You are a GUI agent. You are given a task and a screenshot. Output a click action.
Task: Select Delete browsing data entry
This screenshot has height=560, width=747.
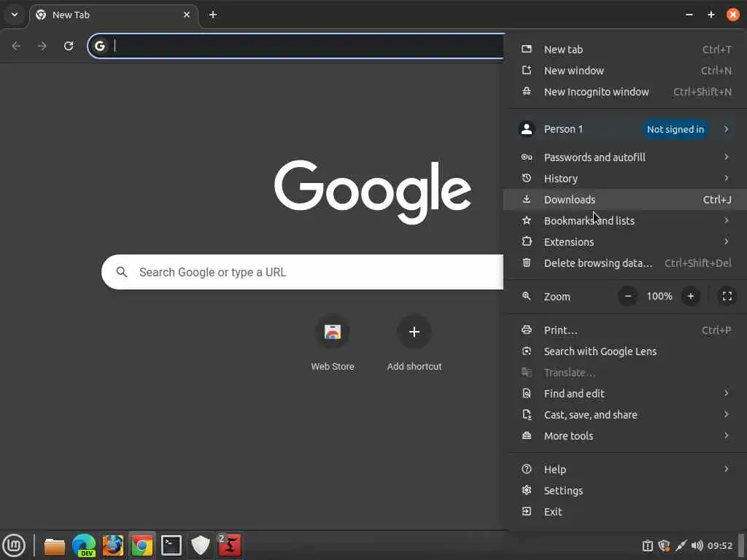click(625, 262)
